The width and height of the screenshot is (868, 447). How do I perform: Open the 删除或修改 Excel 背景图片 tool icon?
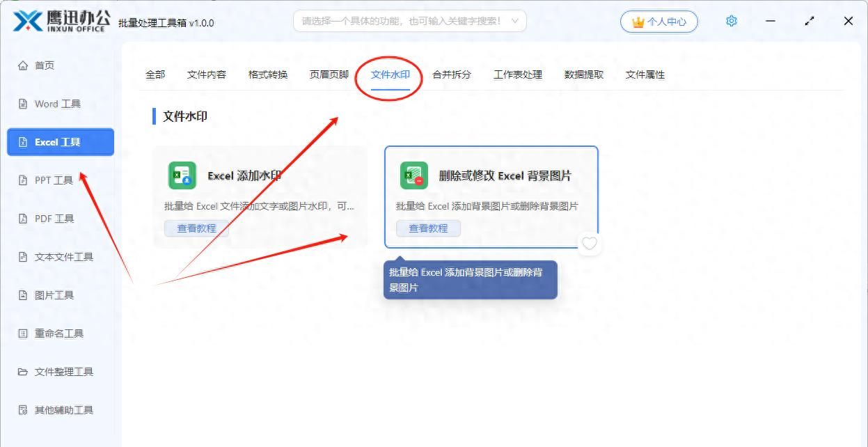tap(415, 175)
